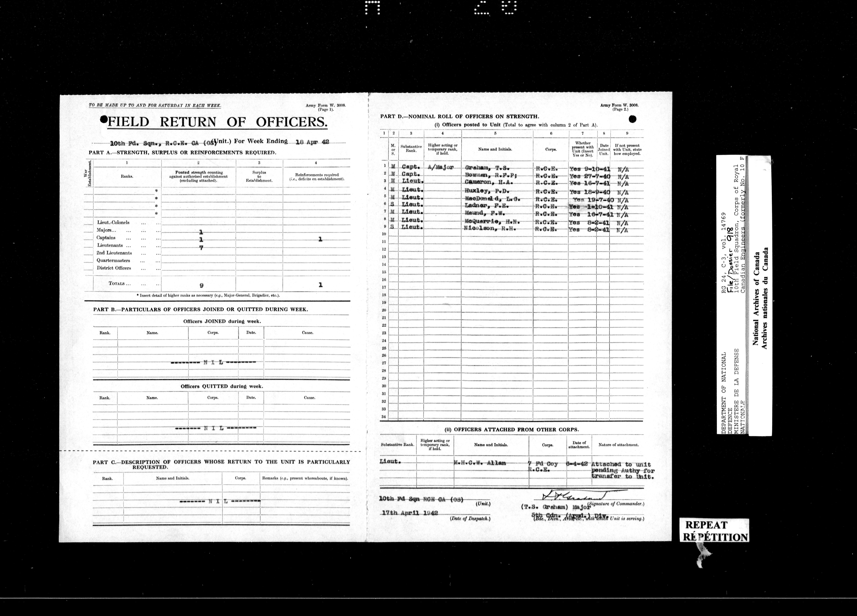Image resolution: width=857 pixels, height=616 pixels.
Task: Click the week ending date 18 Apr 42
Action: 313,142
